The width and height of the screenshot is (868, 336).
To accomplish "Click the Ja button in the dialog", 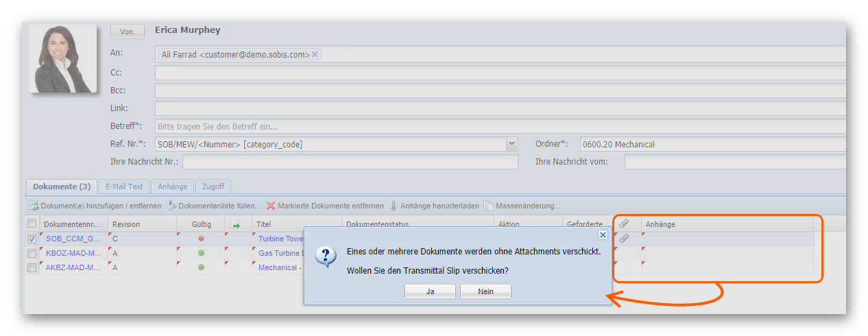I will click(430, 291).
